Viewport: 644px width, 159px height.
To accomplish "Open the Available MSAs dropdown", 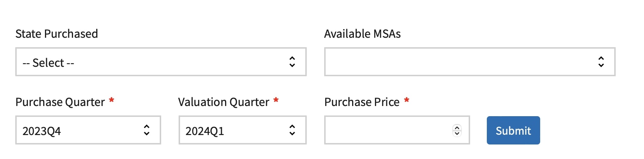I will click(x=461, y=62).
